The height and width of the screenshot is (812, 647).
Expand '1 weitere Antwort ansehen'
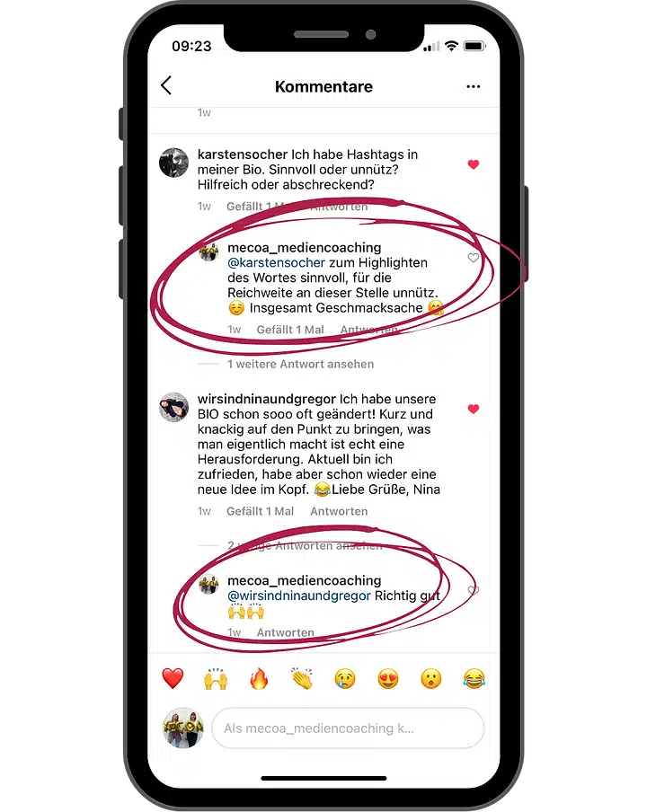[x=300, y=364]
